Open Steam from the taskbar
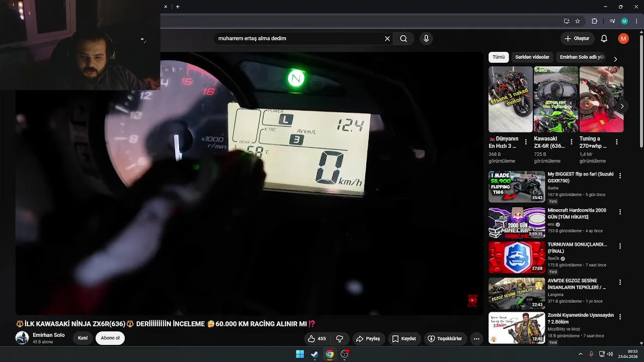644x362 pixels. 314,354
